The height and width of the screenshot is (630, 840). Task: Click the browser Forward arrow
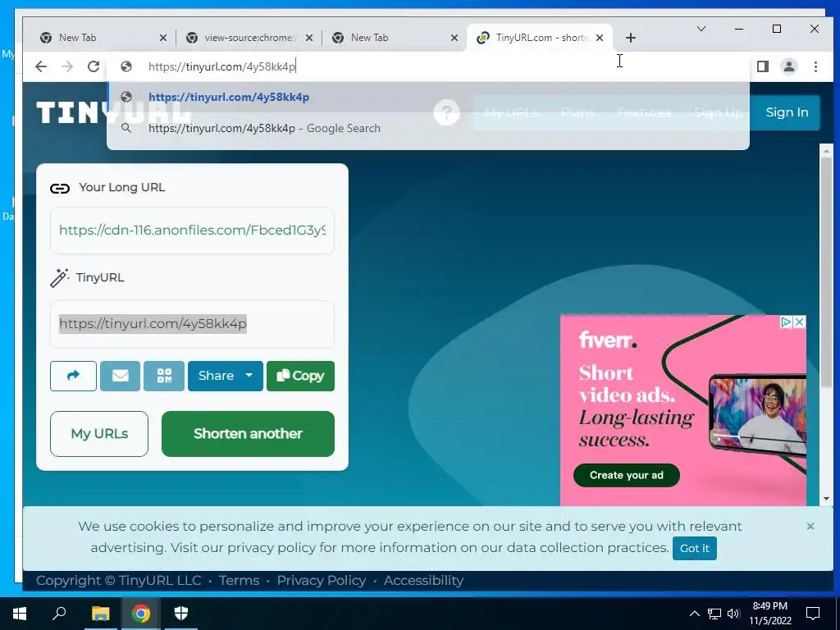tap(67, 66)
